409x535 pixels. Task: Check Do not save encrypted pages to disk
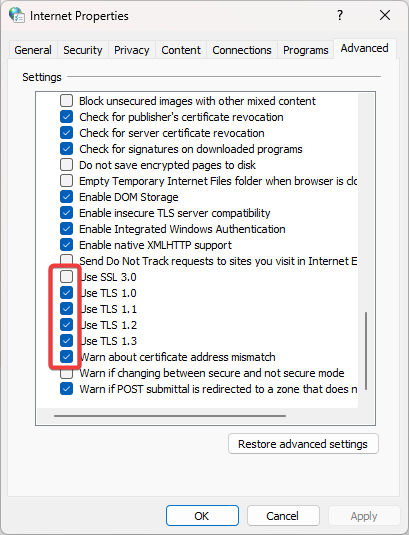67,164
